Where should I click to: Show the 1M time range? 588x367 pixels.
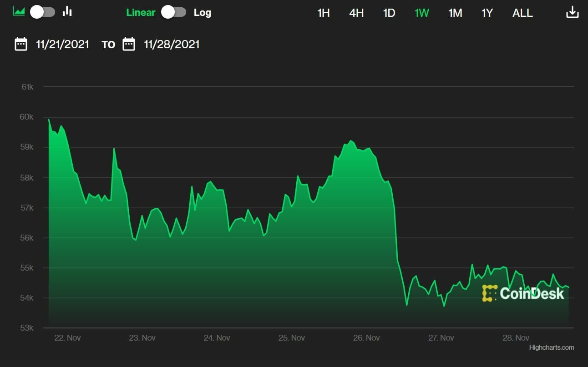[x=455, y=13]
